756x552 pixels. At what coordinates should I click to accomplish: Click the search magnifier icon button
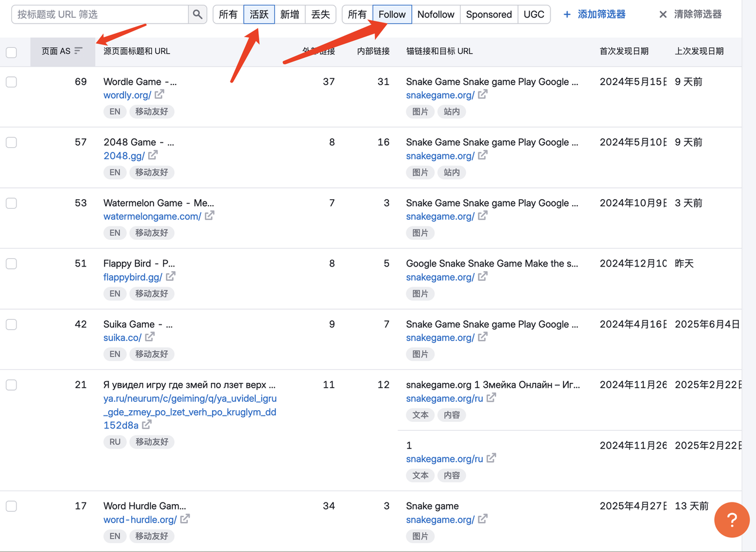pyautogui.click(x=197, y=15)
